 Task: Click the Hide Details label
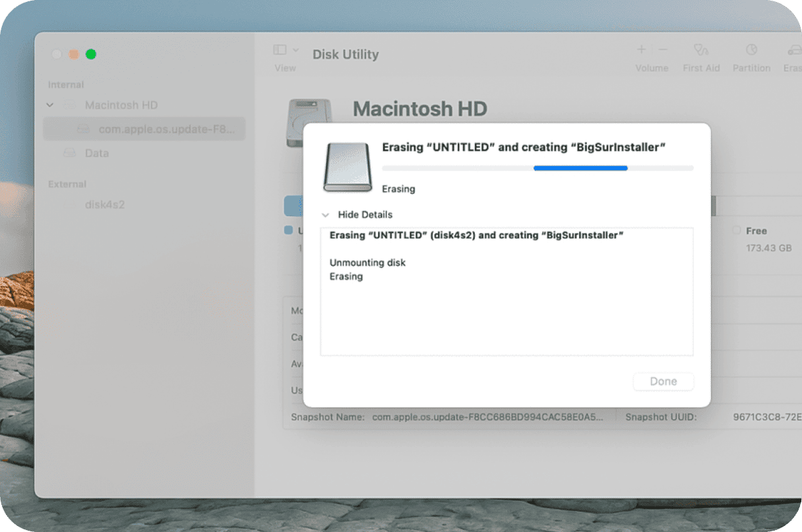[365, 215]
